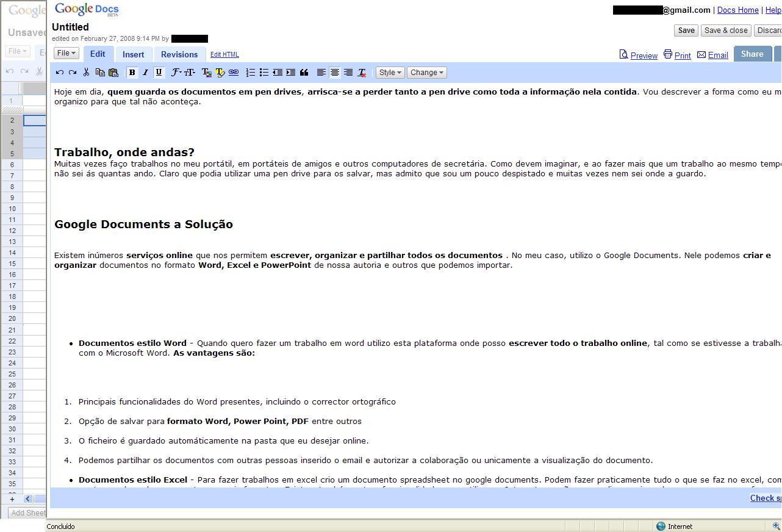
Task: Click the zoom magnifier in the status bar
Action: [776, 526]
